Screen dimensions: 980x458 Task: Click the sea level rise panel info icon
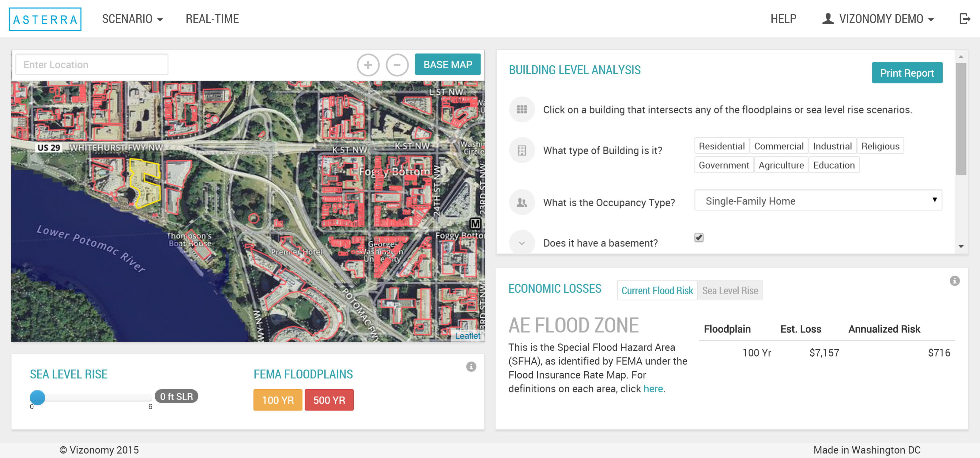[x=471, y=367]
